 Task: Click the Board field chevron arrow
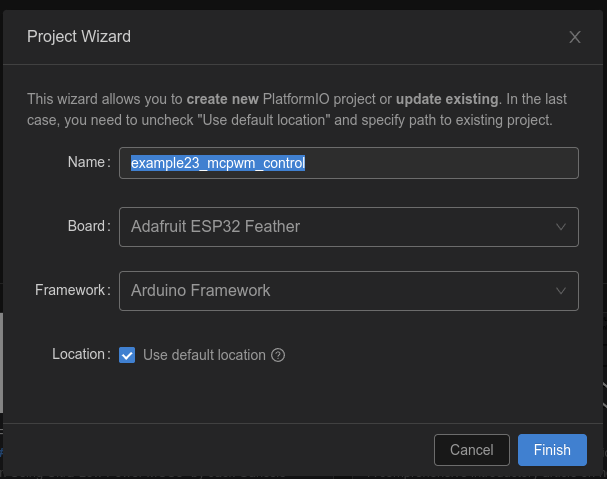561,227
